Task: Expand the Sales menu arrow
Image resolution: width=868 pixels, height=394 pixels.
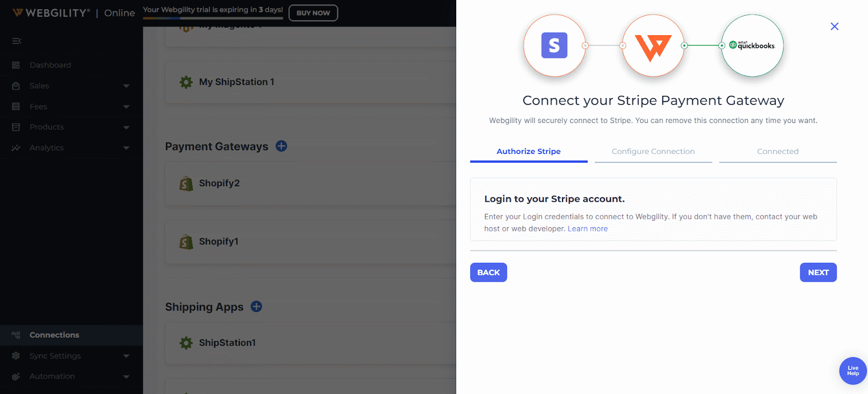Action: pyautogui.click(x=126, y=86)
